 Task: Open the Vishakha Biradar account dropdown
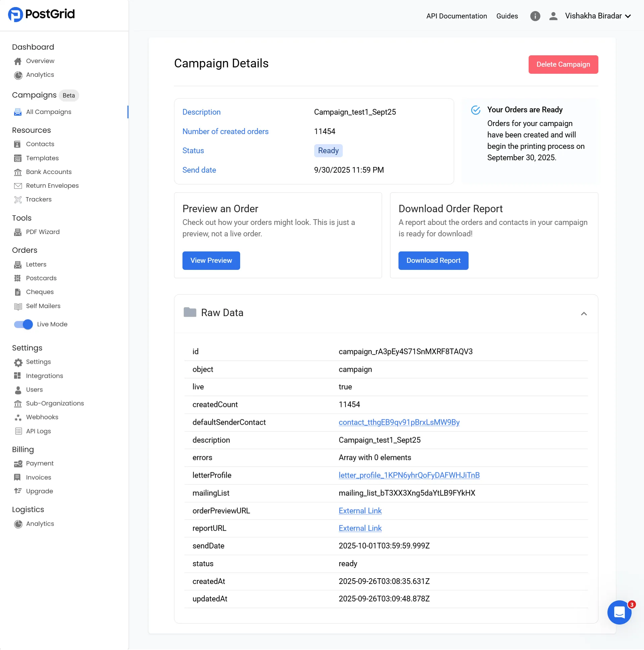coord(593,16)
